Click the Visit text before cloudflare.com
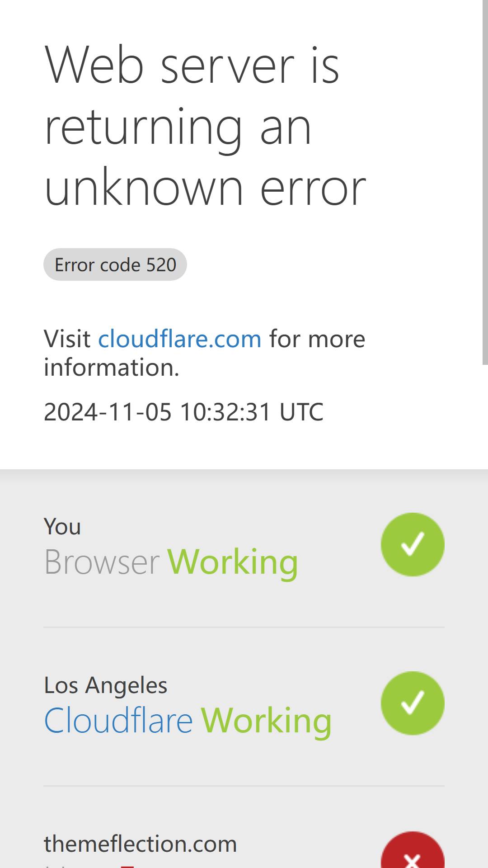This screenshot has width=488, height=868. [x=67, y=339]
